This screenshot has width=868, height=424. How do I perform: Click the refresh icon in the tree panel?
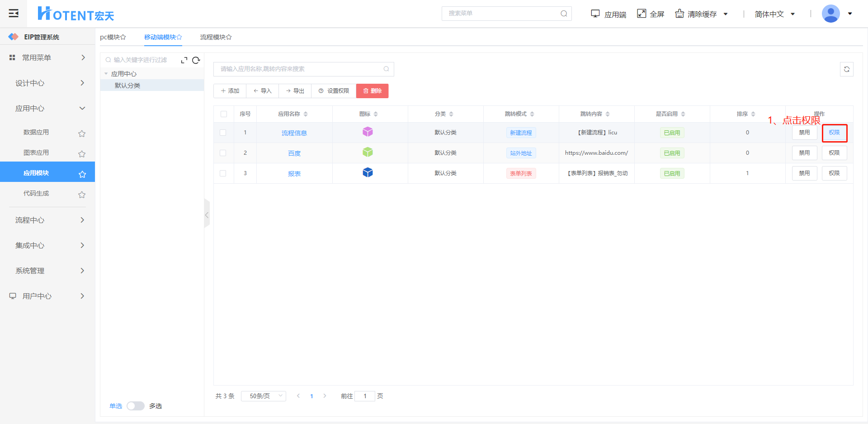(196, 60)
